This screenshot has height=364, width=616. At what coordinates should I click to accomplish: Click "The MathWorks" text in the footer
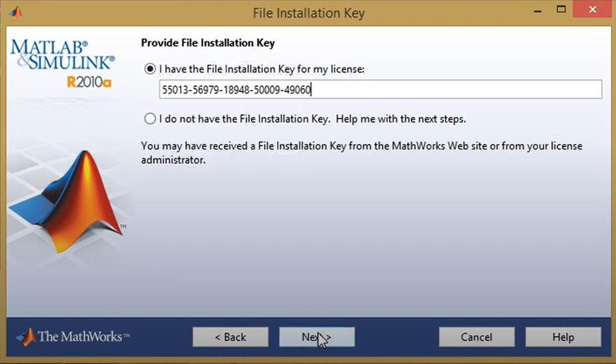coord(83,337)
